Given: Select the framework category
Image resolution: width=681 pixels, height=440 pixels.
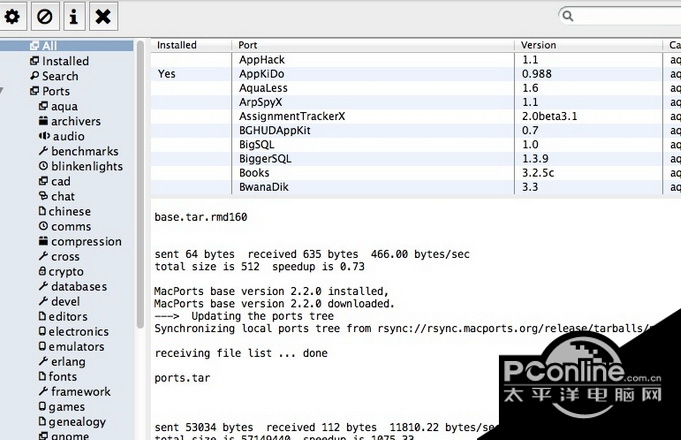Looking at the screenshot, I should click(x=75, y=391).
